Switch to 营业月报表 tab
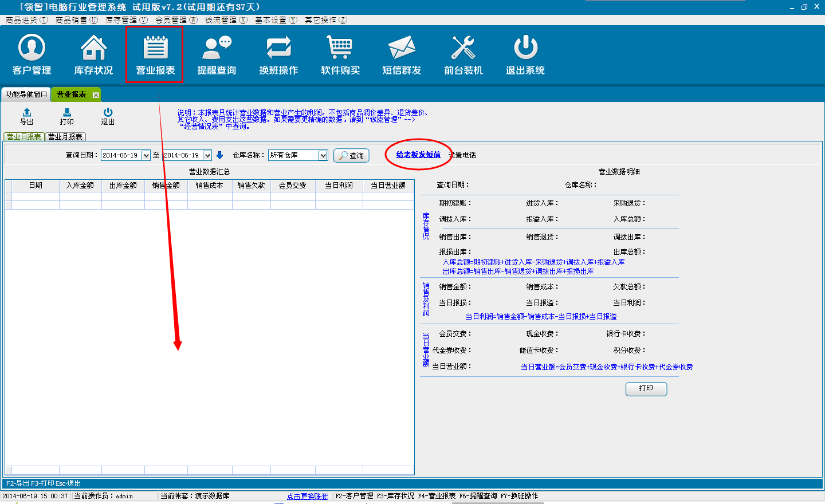The height and width of the screenshot is (504, 825). pos(65,137)
